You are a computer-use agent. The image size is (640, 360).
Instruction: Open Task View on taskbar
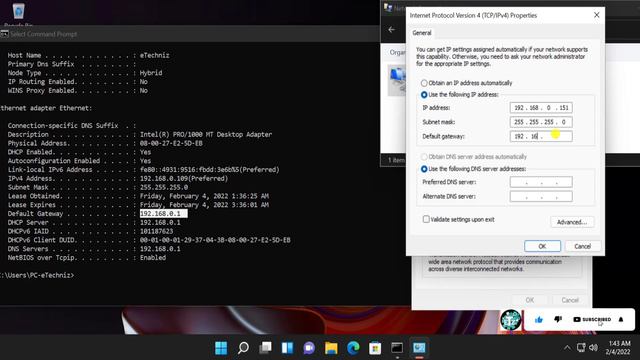(265, 348)
